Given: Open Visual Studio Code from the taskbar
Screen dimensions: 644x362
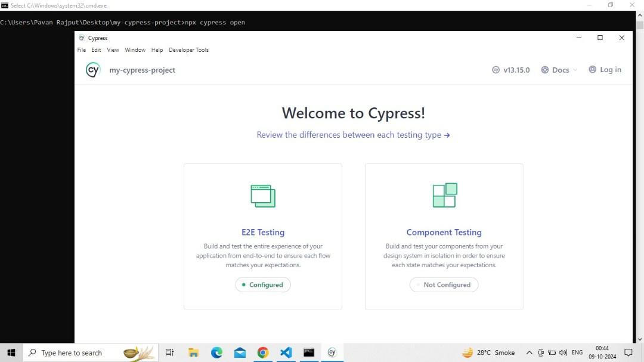Looking at the screenshot, I should 286,352.
